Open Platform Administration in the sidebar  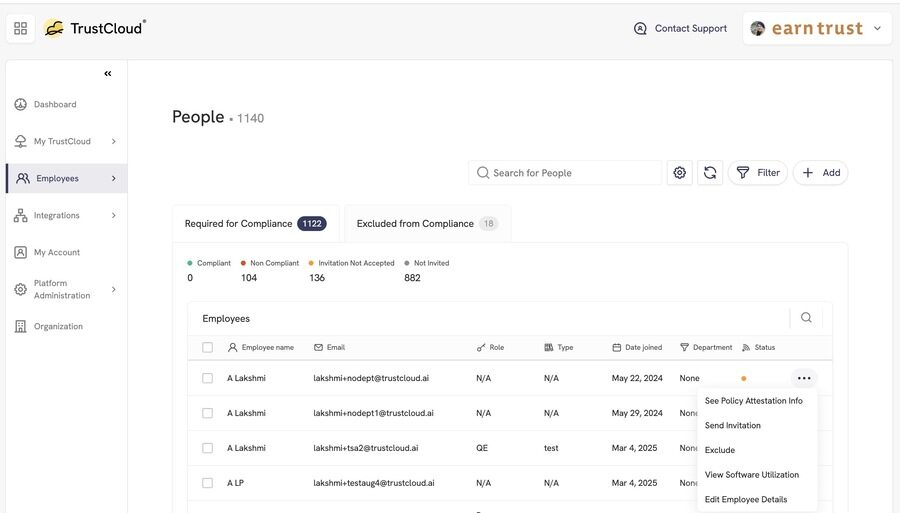[62, 289]
